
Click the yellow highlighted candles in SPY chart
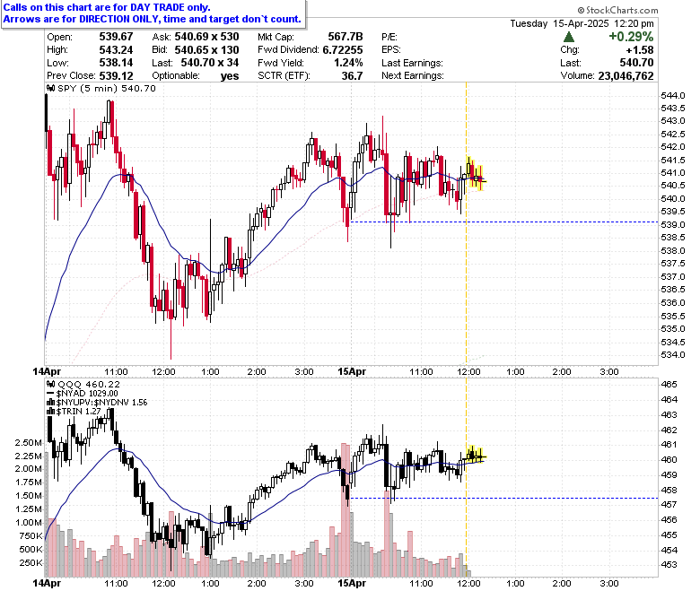coord(476,173)
